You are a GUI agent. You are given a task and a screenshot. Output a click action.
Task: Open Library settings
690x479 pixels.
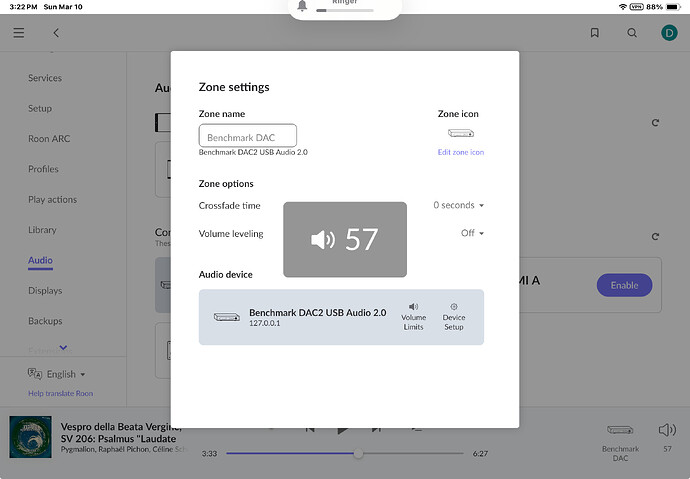pos(42,230)
